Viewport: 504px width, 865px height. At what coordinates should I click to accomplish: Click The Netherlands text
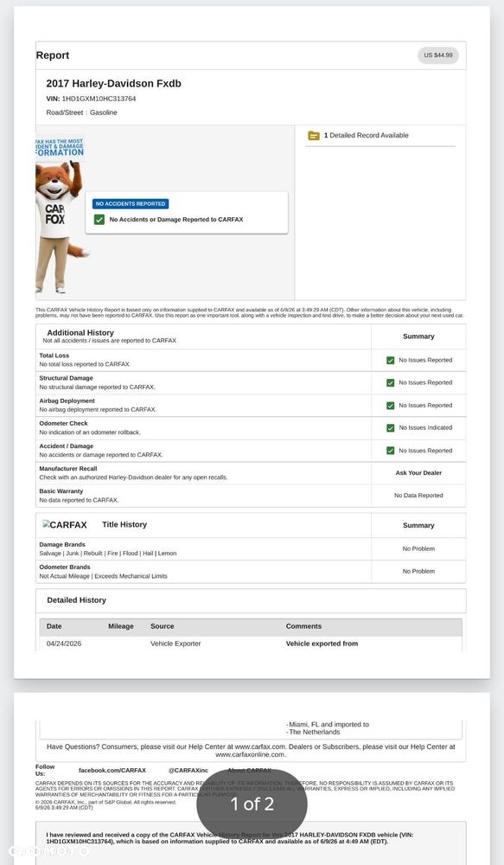click(x=313, y=732)
